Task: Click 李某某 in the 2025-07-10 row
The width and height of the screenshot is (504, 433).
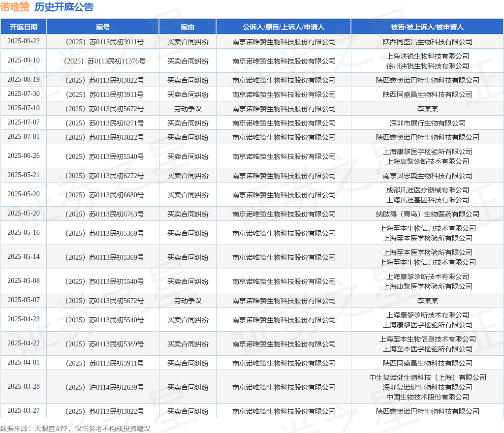Action: pyautogui.click(x=428, y=109)
